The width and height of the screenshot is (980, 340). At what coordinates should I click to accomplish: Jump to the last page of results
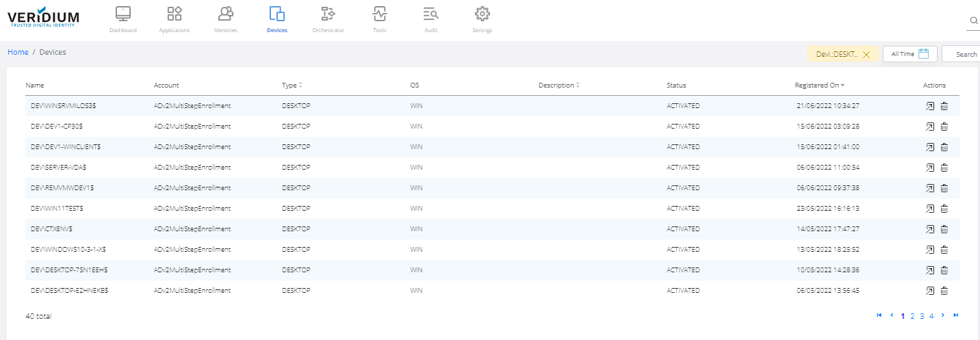coord(955,315)
